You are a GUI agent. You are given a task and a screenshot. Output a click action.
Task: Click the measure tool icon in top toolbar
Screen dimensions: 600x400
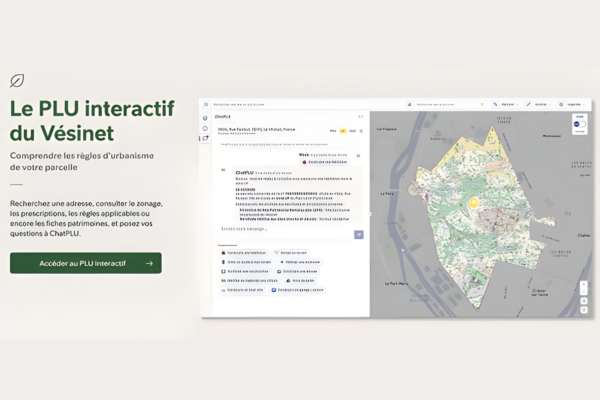coord(495,104)
